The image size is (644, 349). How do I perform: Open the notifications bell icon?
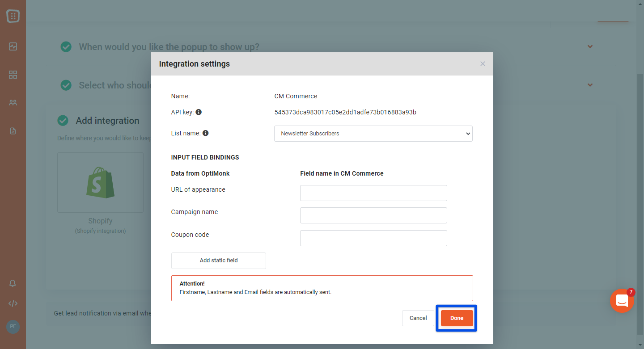coord(13,283)
